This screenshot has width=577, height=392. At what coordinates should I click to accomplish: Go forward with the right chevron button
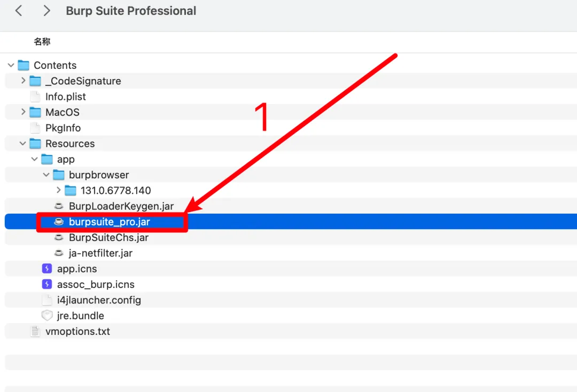point(46,11)
